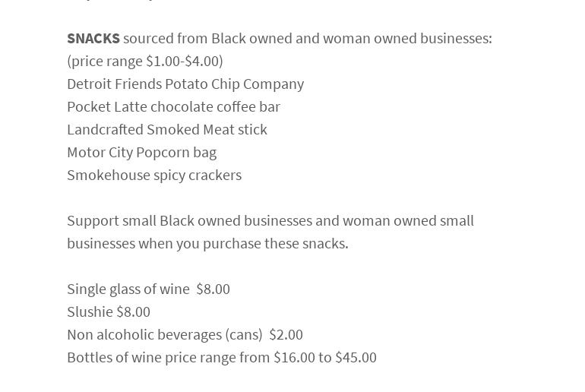
Task: Click the Motor City Popcorn bag line
Action: tap(141, 152)
